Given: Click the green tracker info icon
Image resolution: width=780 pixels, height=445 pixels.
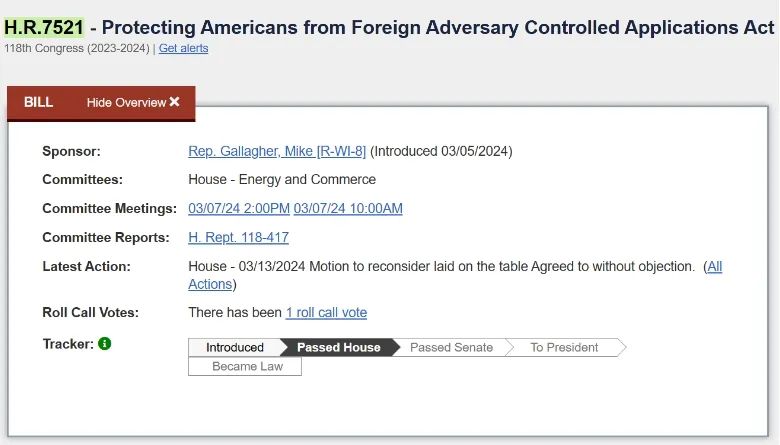Looking at the screenshot, I should 104,344.
